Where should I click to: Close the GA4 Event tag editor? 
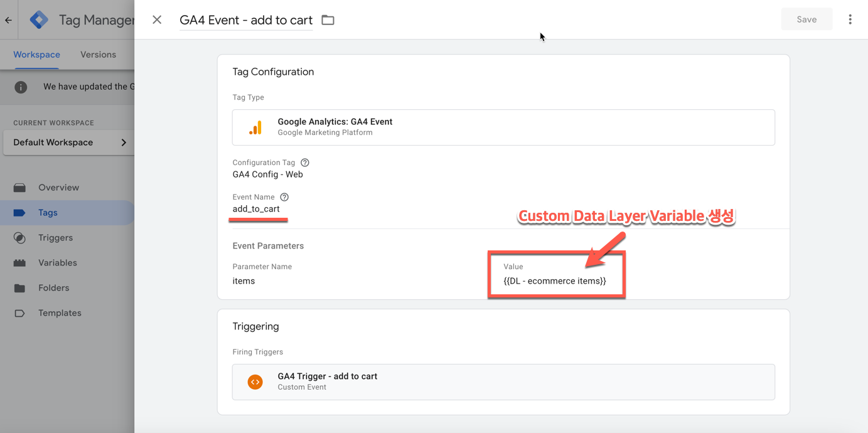(x=157, y=20)
